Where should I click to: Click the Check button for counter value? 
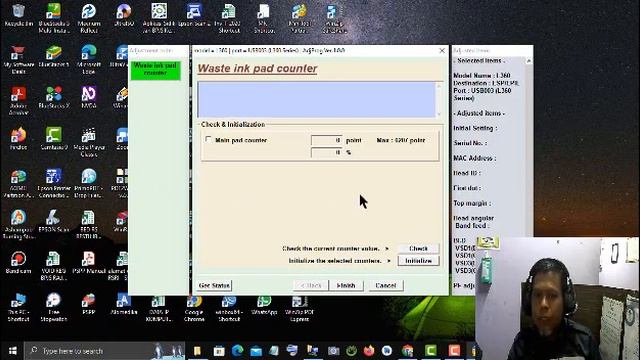[418, 248]
